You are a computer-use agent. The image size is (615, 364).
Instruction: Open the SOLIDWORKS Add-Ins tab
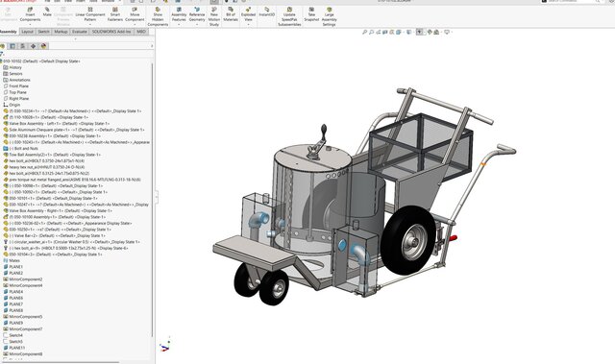[x=111, y=32]
